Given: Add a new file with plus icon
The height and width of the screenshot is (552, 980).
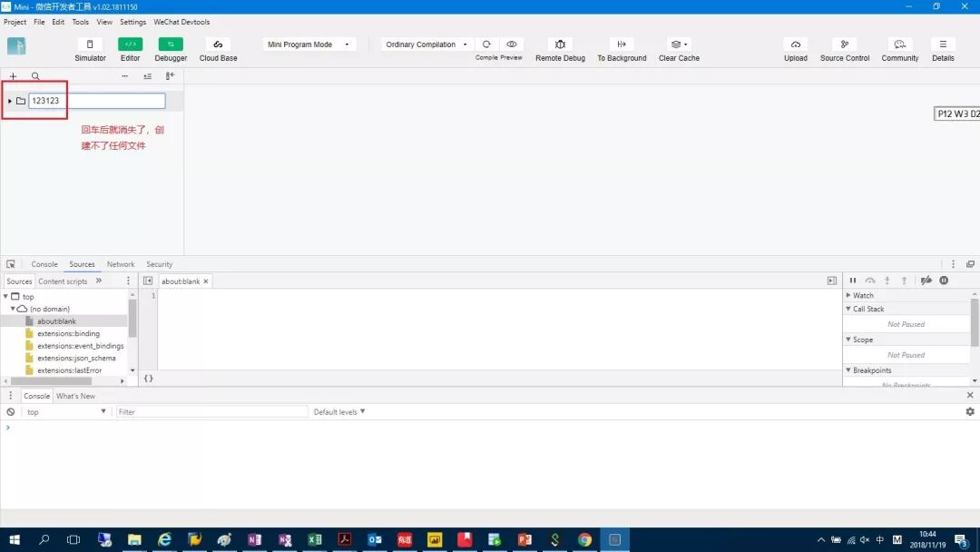Looking at the screenshot, I should [x=13, y=76].
